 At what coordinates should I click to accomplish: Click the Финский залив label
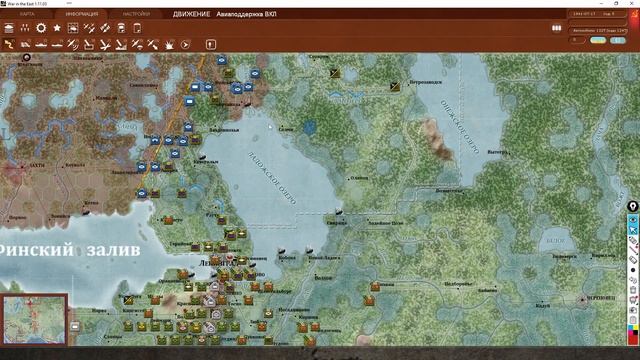tap(70, 250)
